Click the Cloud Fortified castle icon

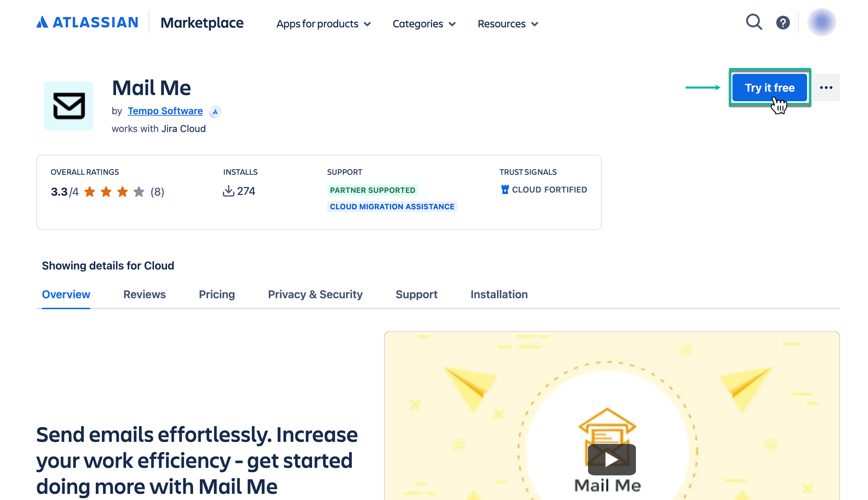[505, 189]
